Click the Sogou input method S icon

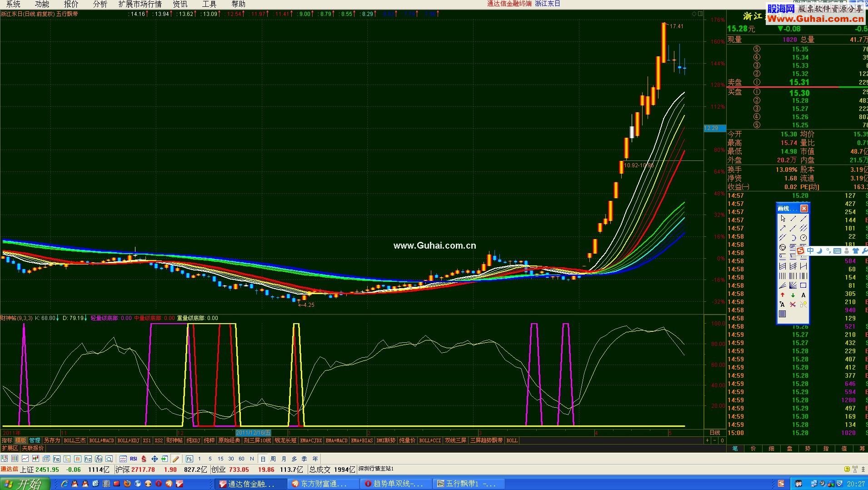(x=800, y=250)
